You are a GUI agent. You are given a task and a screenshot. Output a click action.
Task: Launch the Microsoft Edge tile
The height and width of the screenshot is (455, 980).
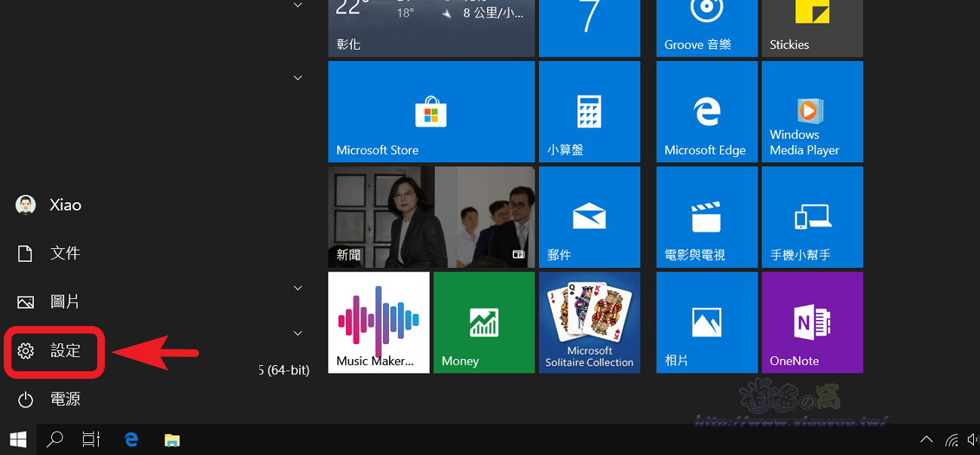[707, 112]
